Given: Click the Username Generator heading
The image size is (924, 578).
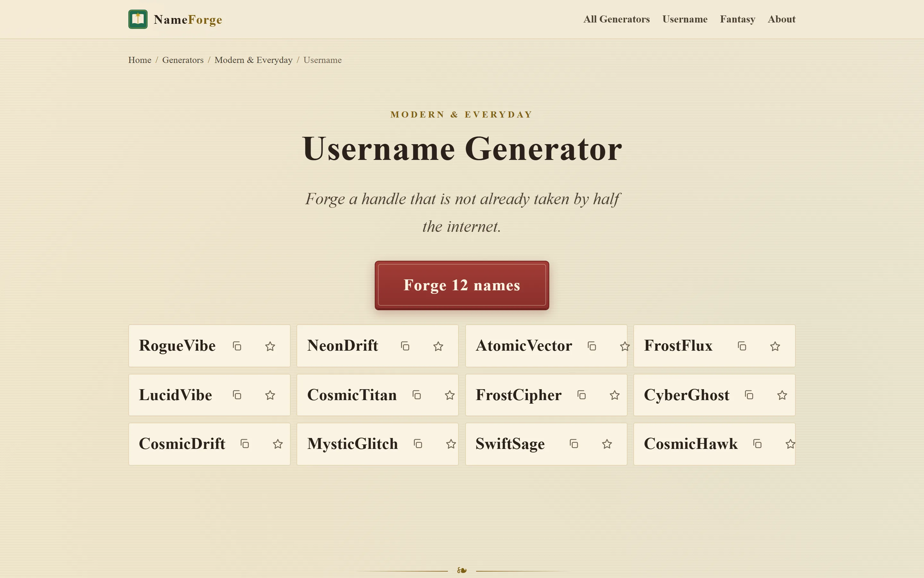Looking at the screenshot, I should 462,149.
